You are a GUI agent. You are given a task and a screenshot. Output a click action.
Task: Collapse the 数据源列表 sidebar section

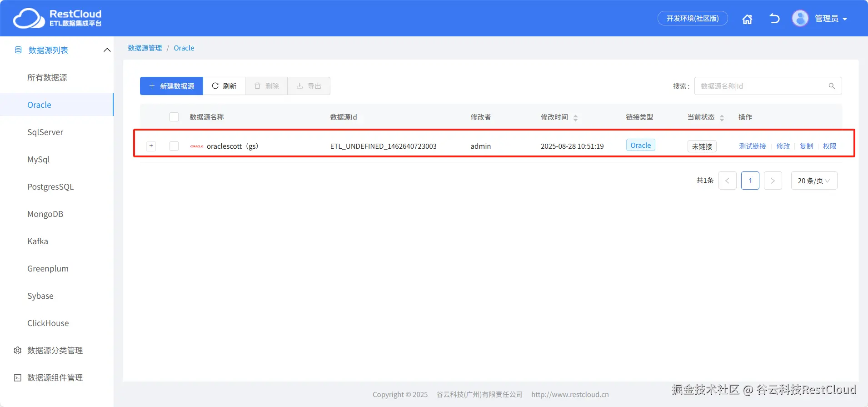click(x=107, y=50)
